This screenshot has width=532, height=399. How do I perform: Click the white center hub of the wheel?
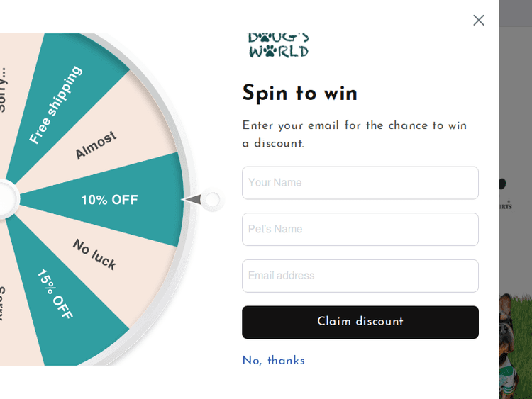(4, 198)
